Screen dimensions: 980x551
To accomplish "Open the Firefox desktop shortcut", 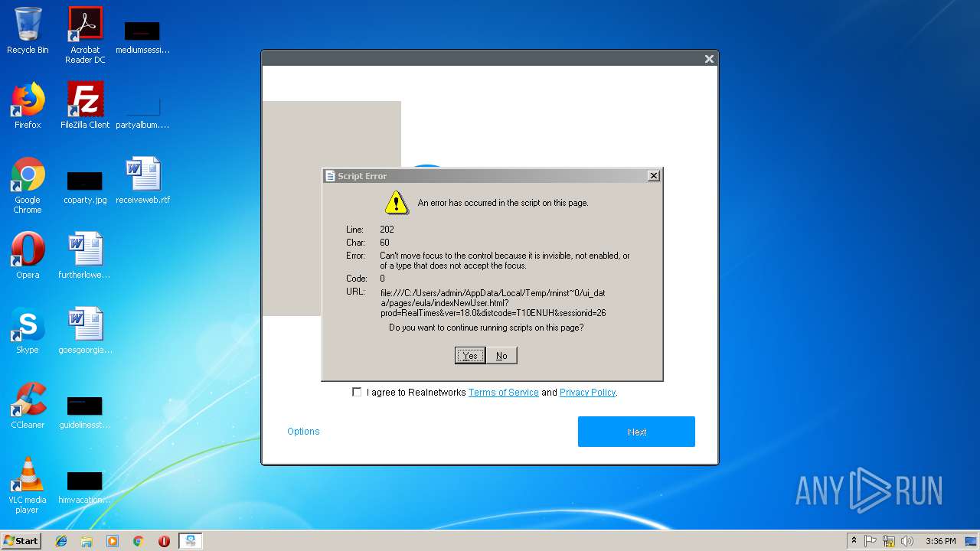I will click(28, 106).
